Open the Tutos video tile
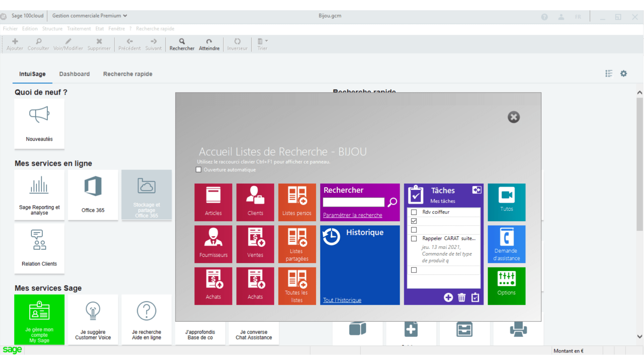This screenshot has height=362, width=644. (x=506, y=202)
